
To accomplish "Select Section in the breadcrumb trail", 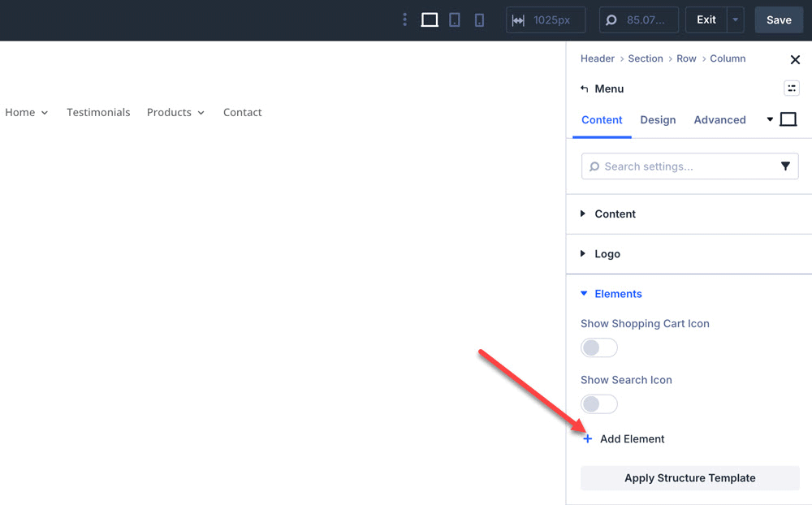I will click(646, 58).
